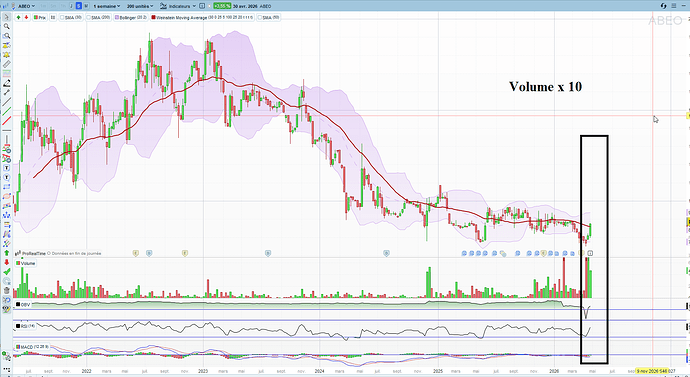Click the 9 nov 2026 date tooltip
The height and width of the screenshot is (377, 690).
pos(652,371)
